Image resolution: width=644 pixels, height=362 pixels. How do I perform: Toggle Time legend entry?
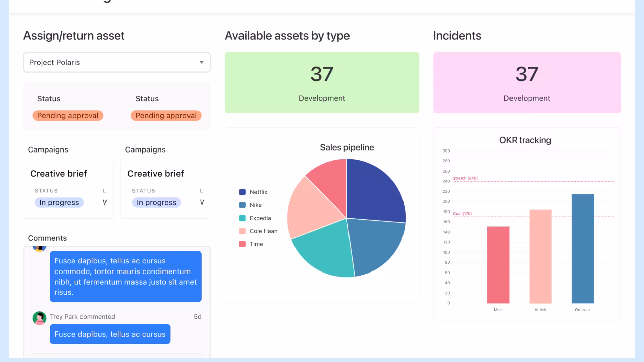point(256,244)
